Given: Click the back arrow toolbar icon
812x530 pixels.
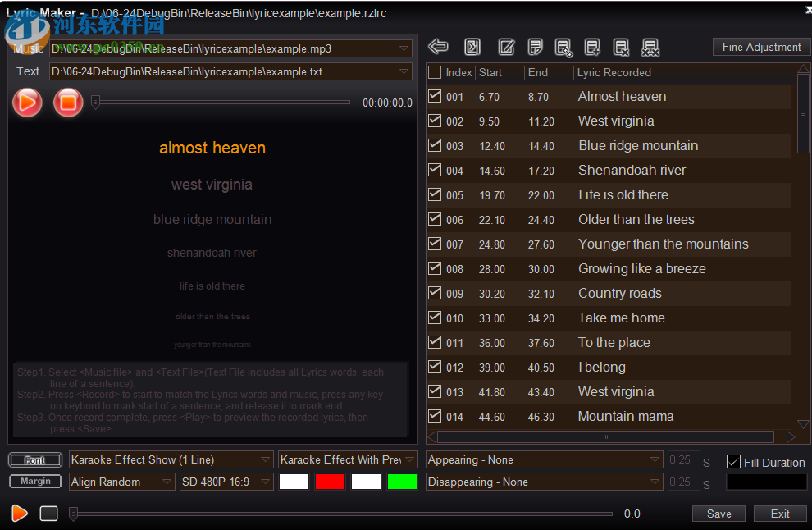Looking at the screenshot, I should (x=438, y=47).
